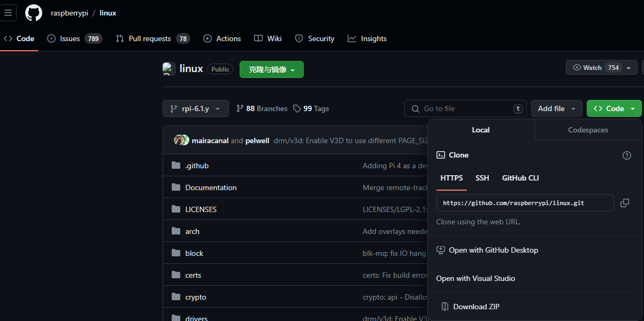
Task: Switch to the Pull requests tab
Action: (153, 38)
